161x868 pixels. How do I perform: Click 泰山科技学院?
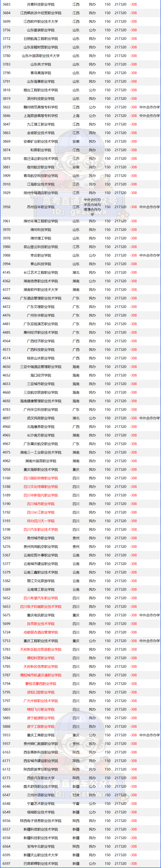tap(41, 264)
